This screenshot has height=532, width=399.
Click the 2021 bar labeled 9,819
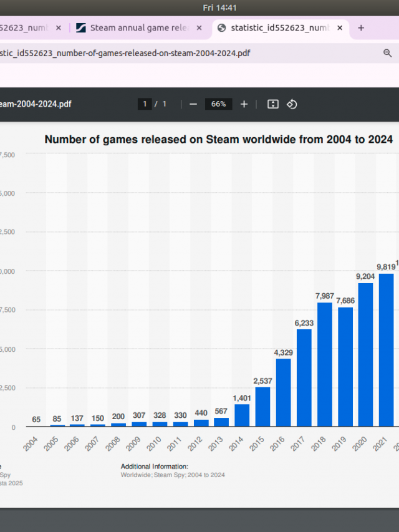386,349
